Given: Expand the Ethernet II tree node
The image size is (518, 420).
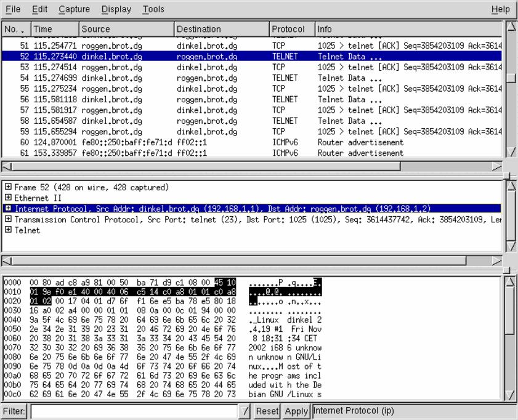Looking at the screenshot, I should pyautogui.click(x=8, y=198).
